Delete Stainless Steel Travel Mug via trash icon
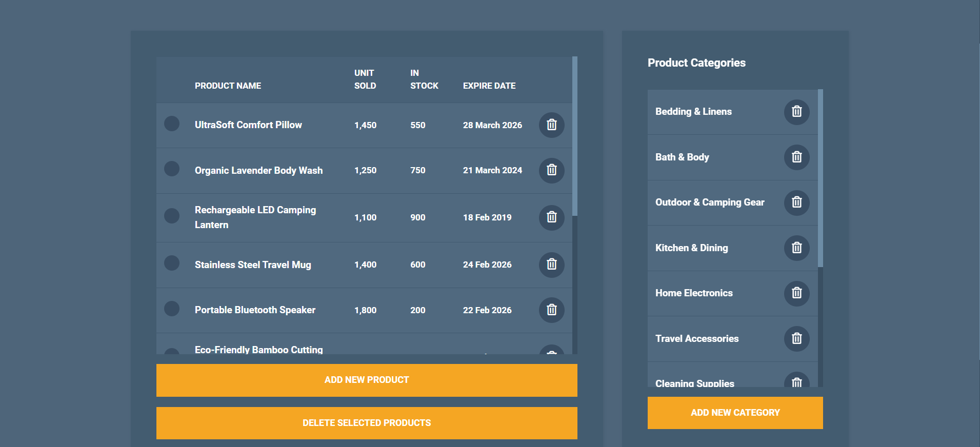The image size is (980, 447). pyautogui.click(x=551, y=265)
